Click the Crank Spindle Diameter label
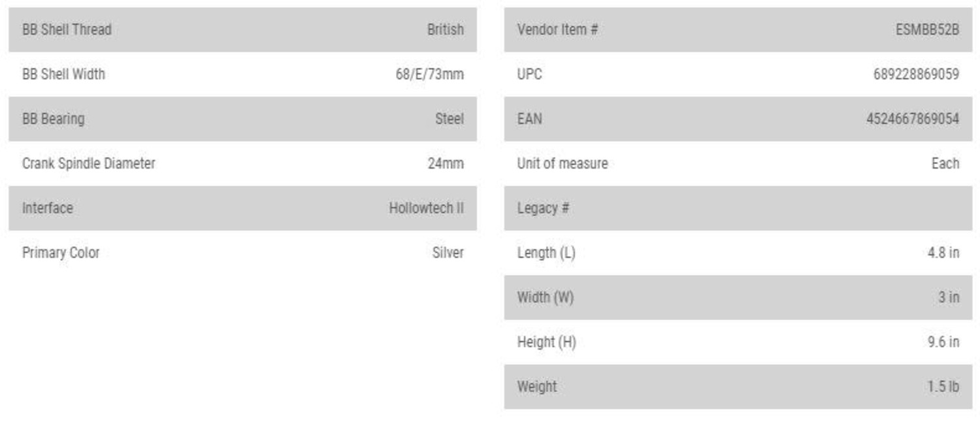 tap(89, 163)
